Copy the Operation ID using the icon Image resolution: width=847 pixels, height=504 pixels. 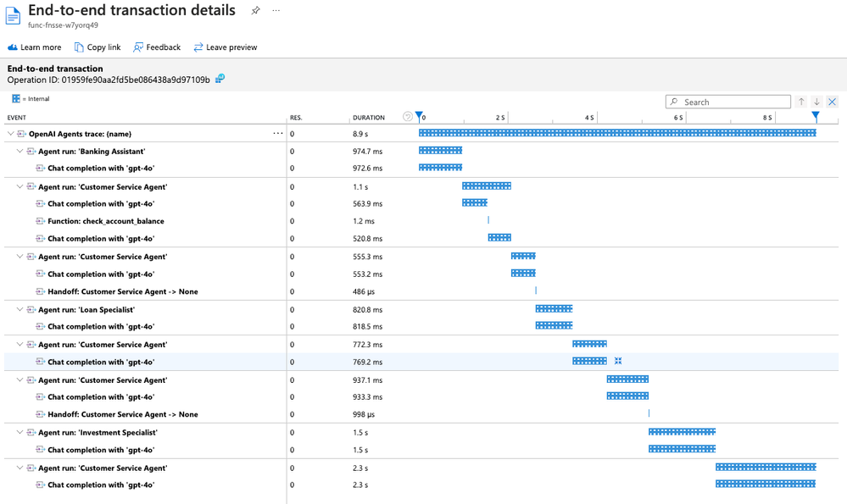click(x=220, y=79)
